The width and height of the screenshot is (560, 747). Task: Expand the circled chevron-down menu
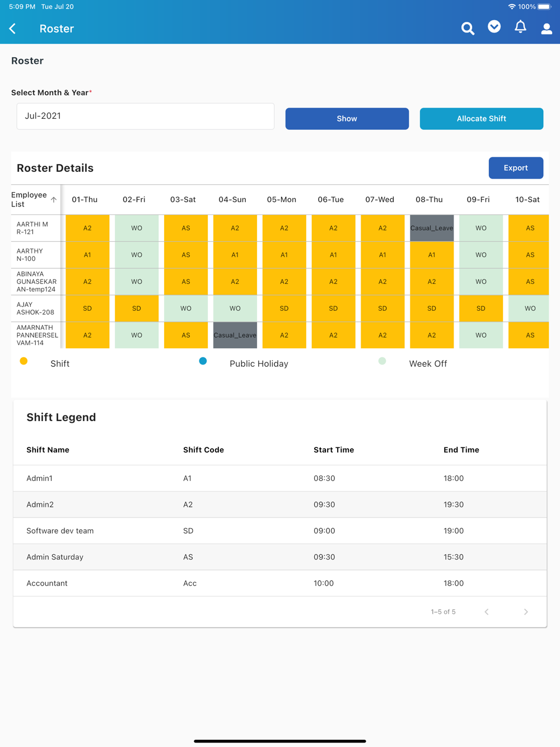point(494,27)
